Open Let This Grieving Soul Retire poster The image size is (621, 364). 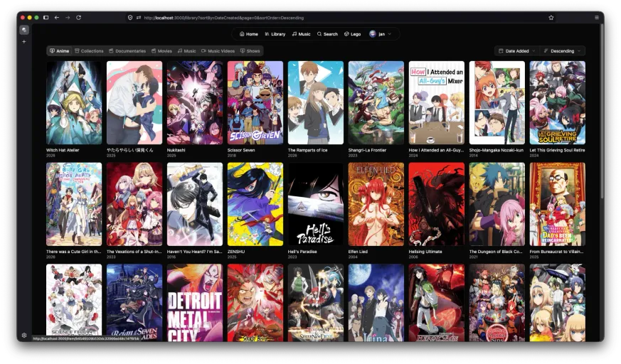coord(557,103)
